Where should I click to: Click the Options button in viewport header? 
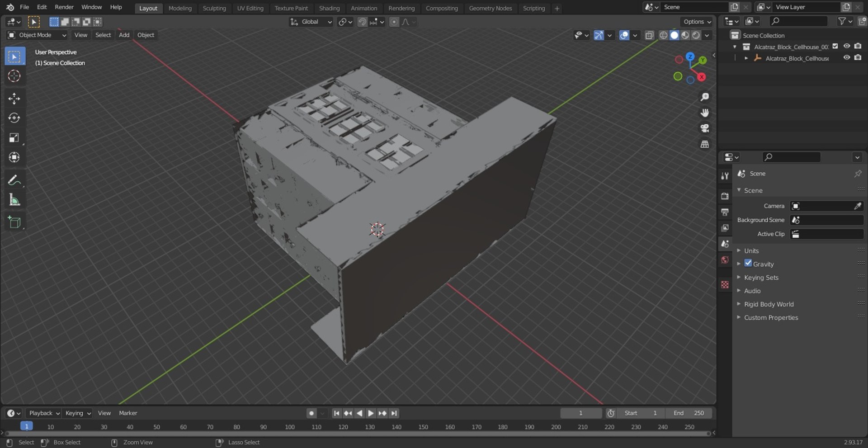tap(697, 22)
